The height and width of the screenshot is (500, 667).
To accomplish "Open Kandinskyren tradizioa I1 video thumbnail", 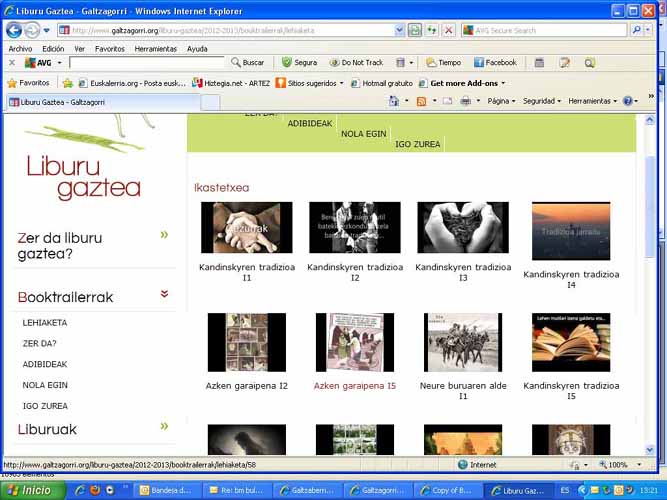I will 247,228.
